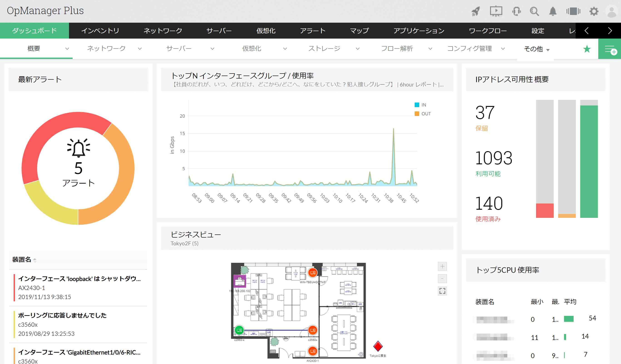Switch to the アラート tab

[313, 31]
